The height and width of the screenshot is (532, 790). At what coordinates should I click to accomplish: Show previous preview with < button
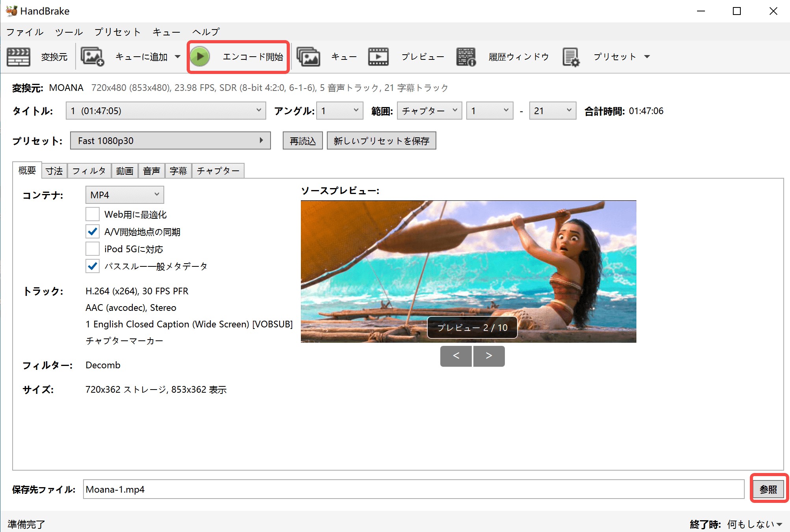click(456, 356)
